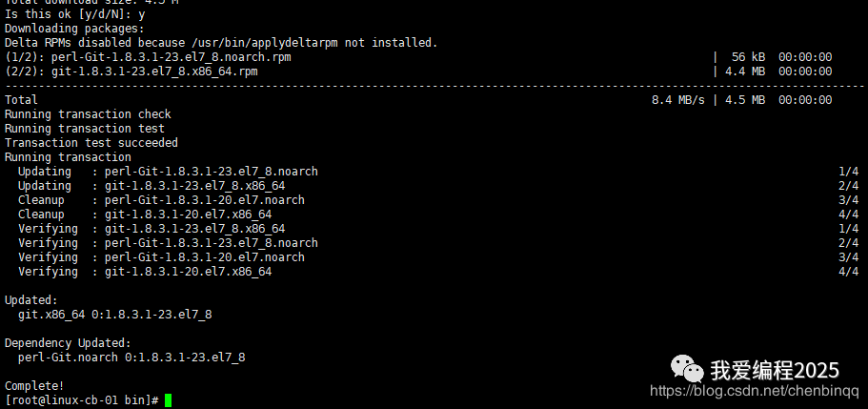Click the 我爱编程2025 watermark text
Screen dimensions: 868x409
(774, 368)
